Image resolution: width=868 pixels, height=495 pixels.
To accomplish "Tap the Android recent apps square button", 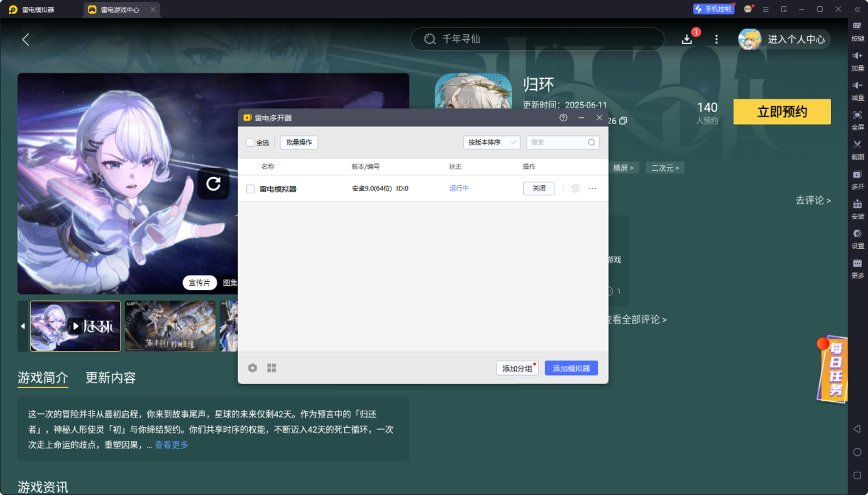I will point(857,475).
